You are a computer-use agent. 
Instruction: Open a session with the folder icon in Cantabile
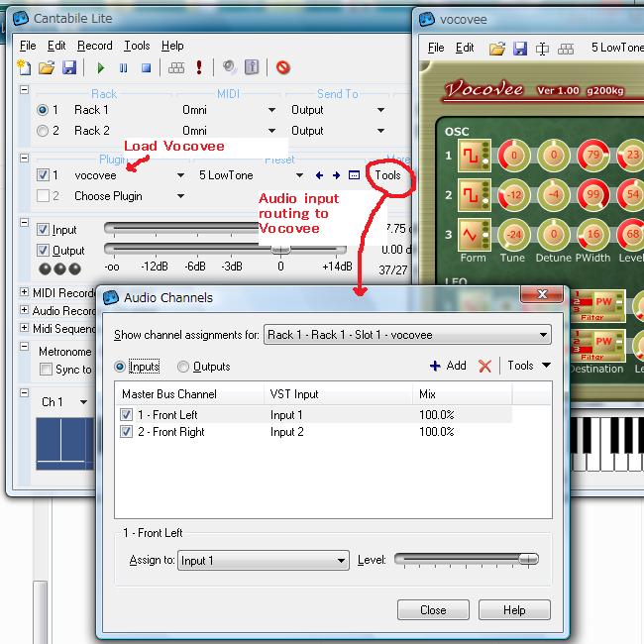47,67
